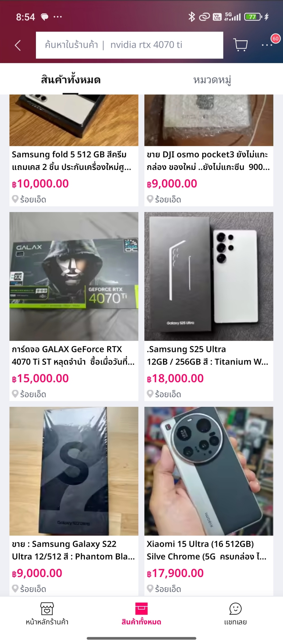The width and height of the screenshot is (283, 644).
Task: Tap the ฿10,000.00 Samsung Fold 5 price
Action: click(40, 184)
